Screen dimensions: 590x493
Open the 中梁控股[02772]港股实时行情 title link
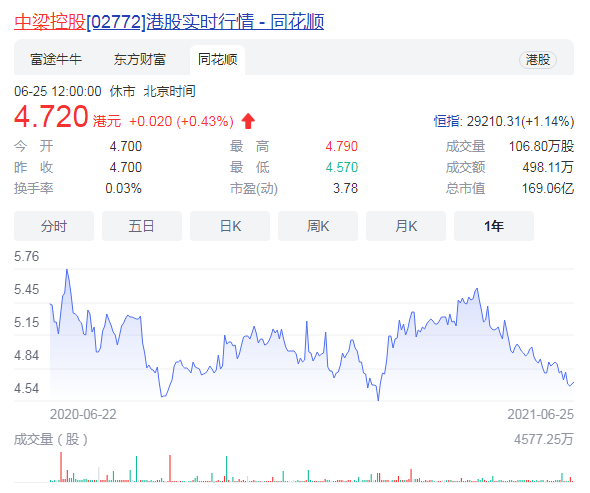(x=169, y=21)
